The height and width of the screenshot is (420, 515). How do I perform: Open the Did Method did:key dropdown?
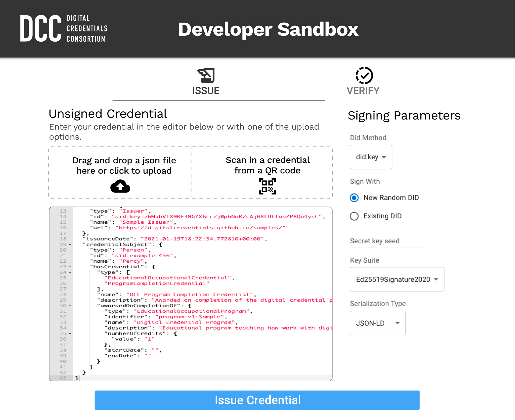371,157
